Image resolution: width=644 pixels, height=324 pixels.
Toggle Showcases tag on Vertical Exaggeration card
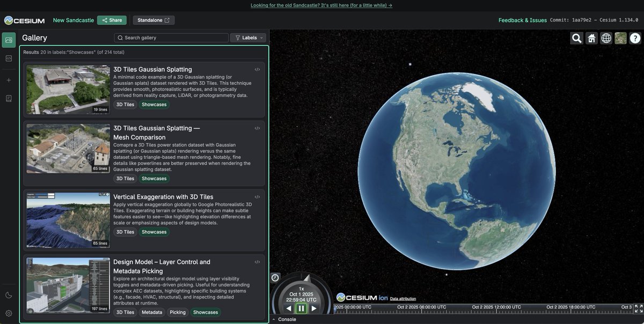tap(154, 232)
